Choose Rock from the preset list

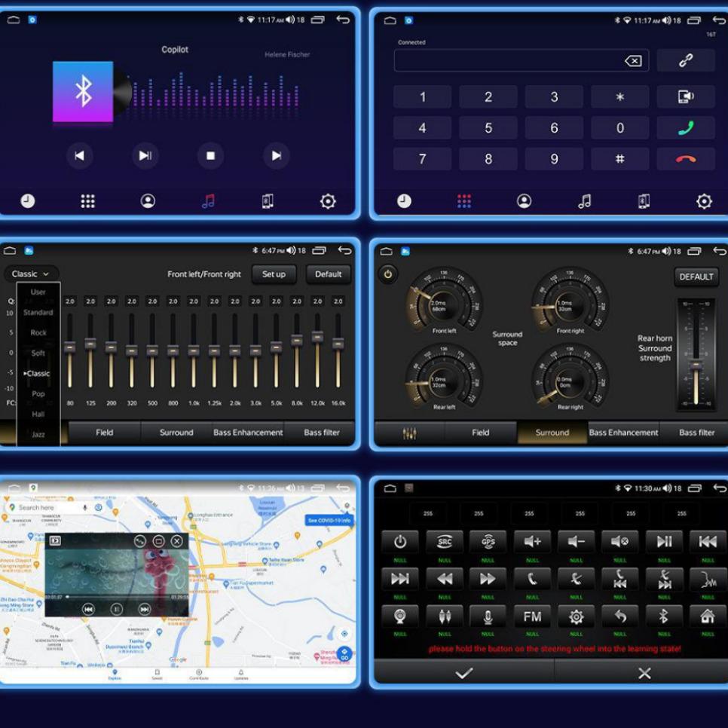(x=38, y=332)
